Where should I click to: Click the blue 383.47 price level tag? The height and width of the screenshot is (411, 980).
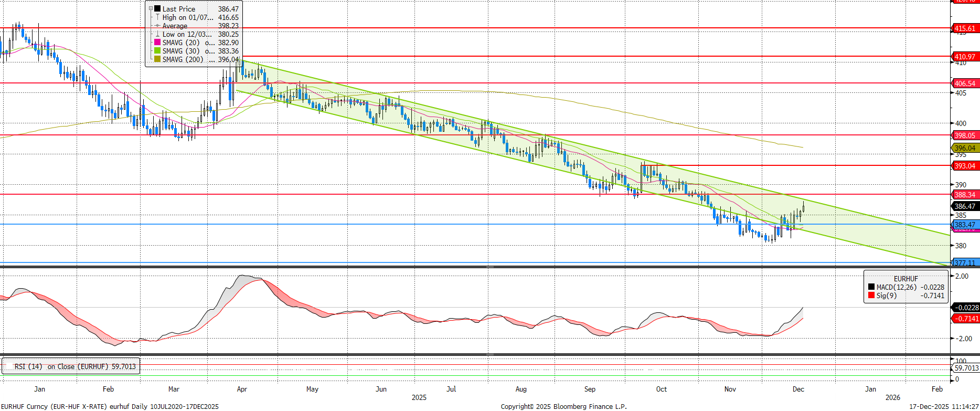click(x=965, y=225)
